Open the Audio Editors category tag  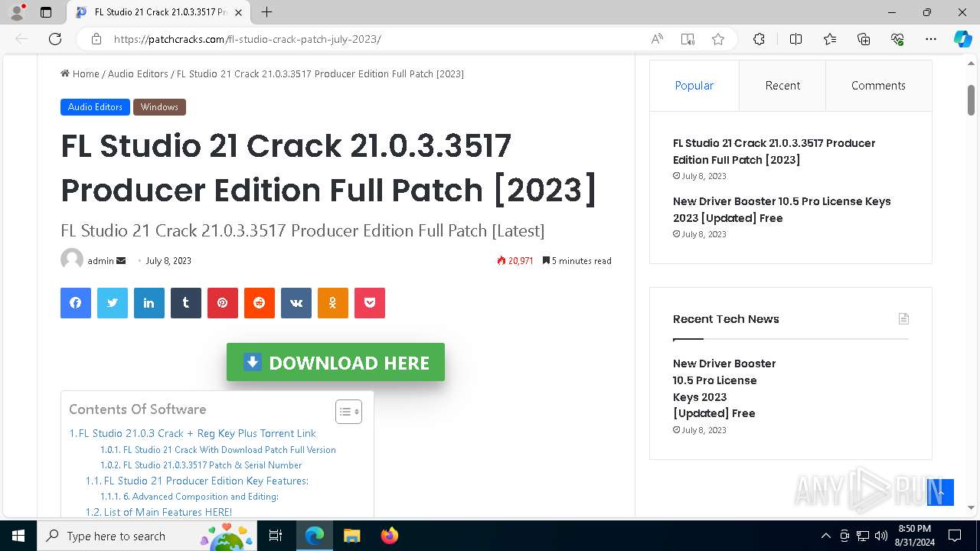95,107
